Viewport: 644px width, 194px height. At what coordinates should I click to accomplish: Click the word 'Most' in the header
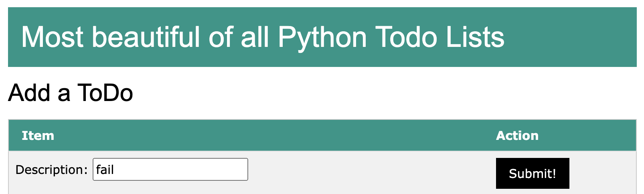tap(53, 37)
